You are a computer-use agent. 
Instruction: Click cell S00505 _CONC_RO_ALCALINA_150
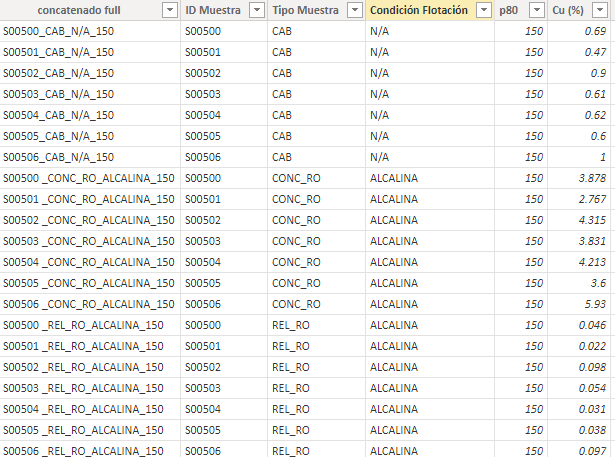click(90, 283)
